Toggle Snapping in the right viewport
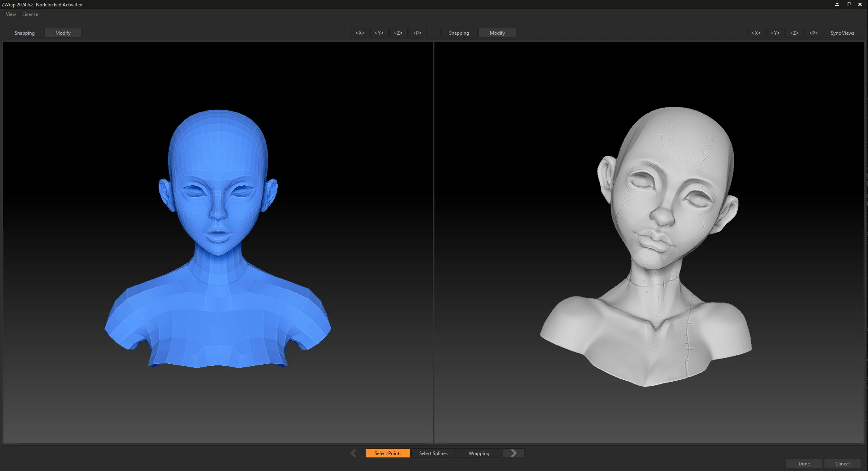This screenshot has height=471, width=868. point(459,33)
